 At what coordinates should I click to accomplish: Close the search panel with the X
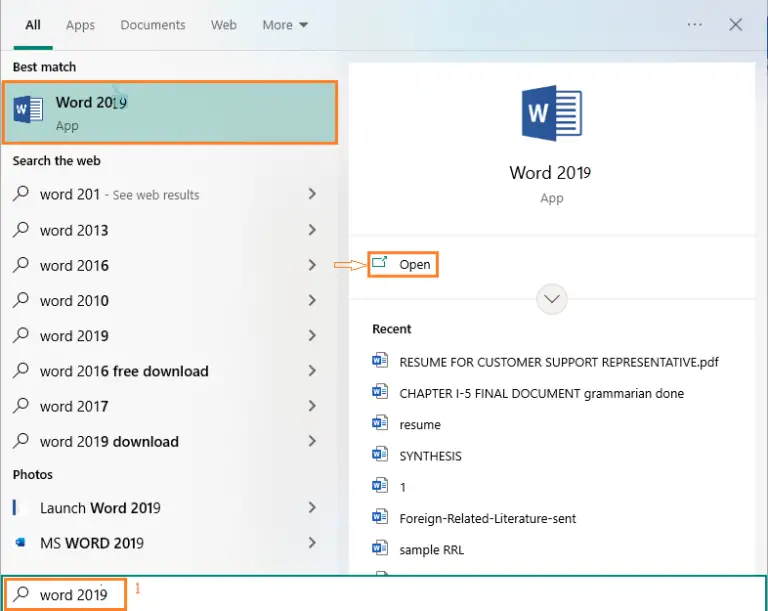735,24
